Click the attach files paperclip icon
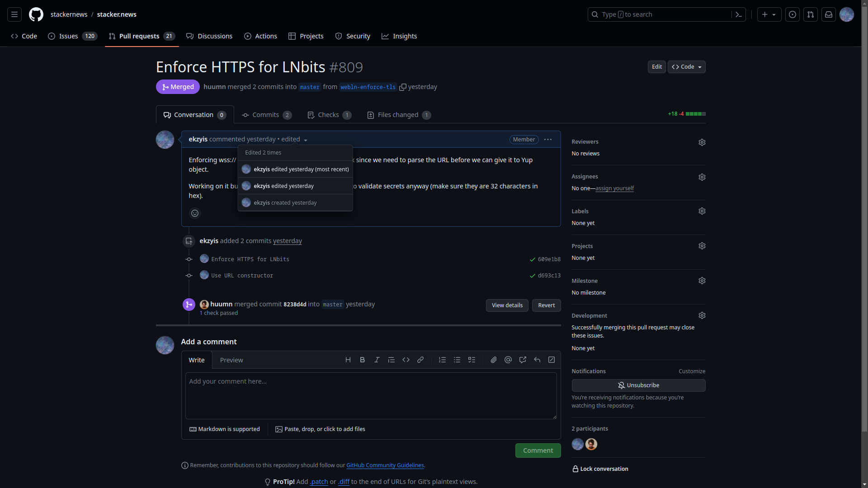This screenshot has width=868, height=488. 494,360
